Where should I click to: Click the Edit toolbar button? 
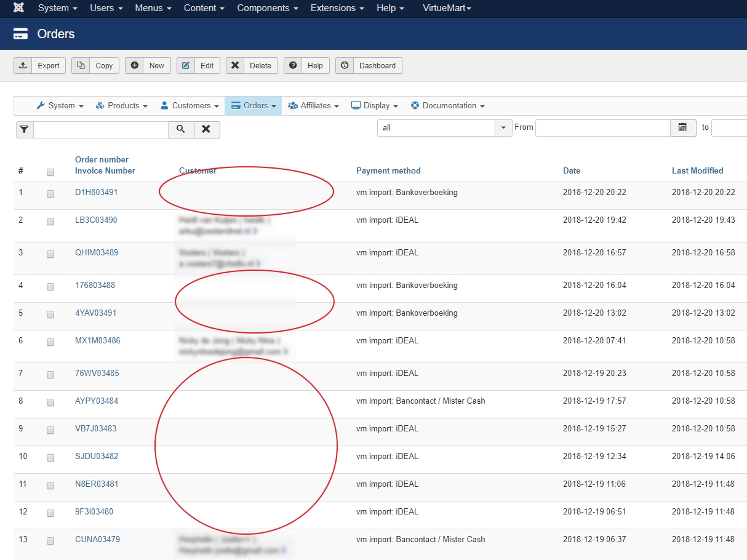tap(199, 66)
